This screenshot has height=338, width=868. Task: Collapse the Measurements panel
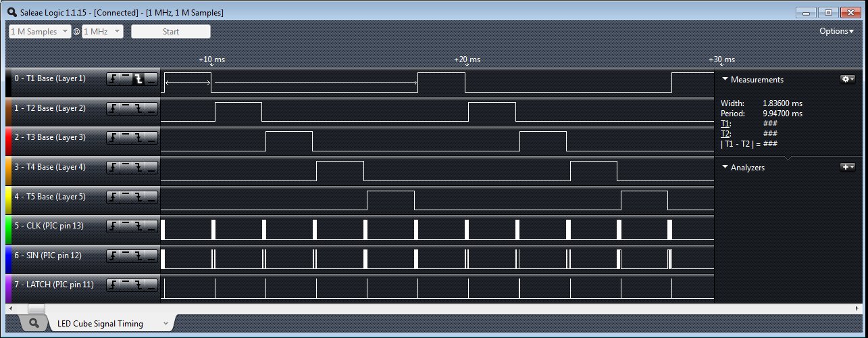coord(725,79)
